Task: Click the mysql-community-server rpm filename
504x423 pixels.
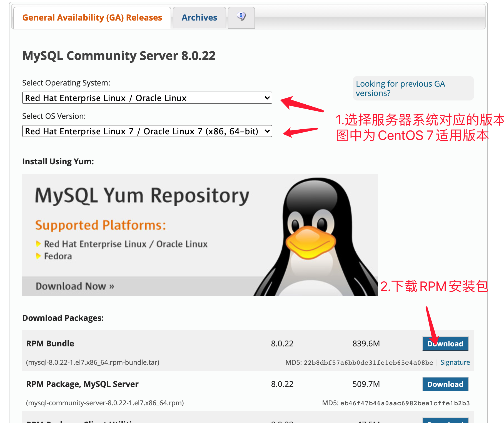Action: point(105,403)
